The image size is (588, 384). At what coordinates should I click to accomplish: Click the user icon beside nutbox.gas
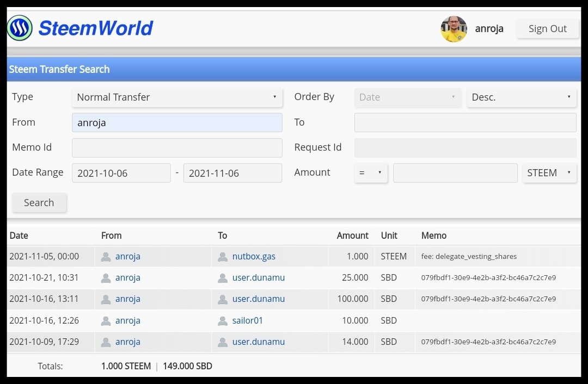point(223,257)
